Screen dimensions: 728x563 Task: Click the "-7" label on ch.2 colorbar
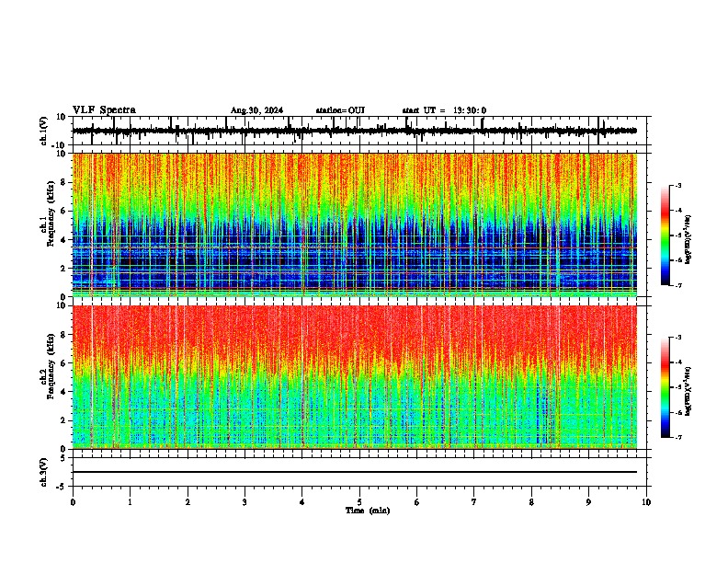coord(677,437)
